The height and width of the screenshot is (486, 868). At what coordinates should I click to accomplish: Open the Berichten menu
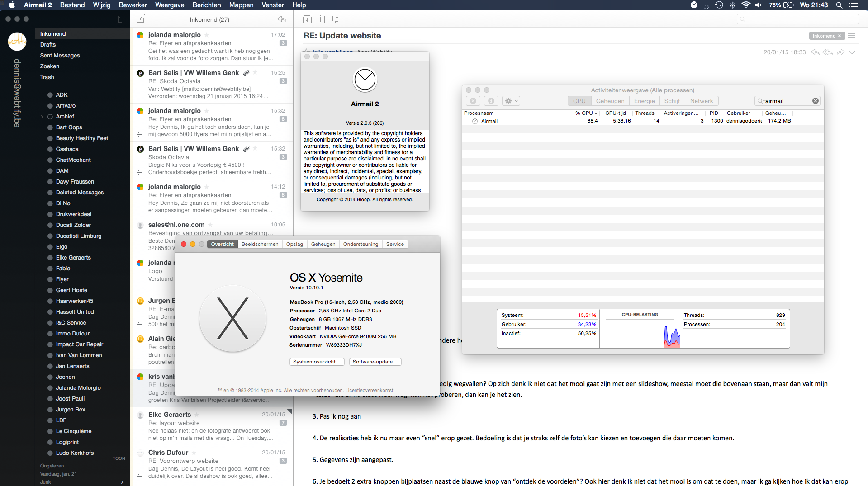[x=207, y=5]
